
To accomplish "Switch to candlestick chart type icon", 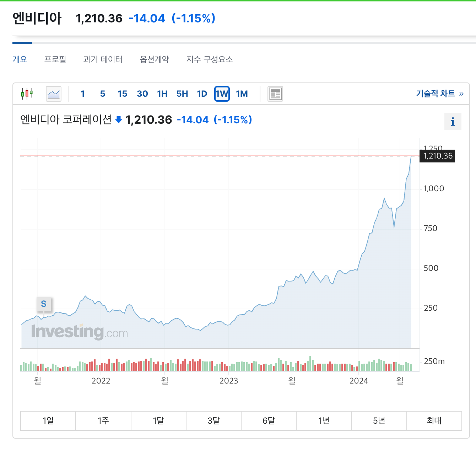I will point(27,94).
